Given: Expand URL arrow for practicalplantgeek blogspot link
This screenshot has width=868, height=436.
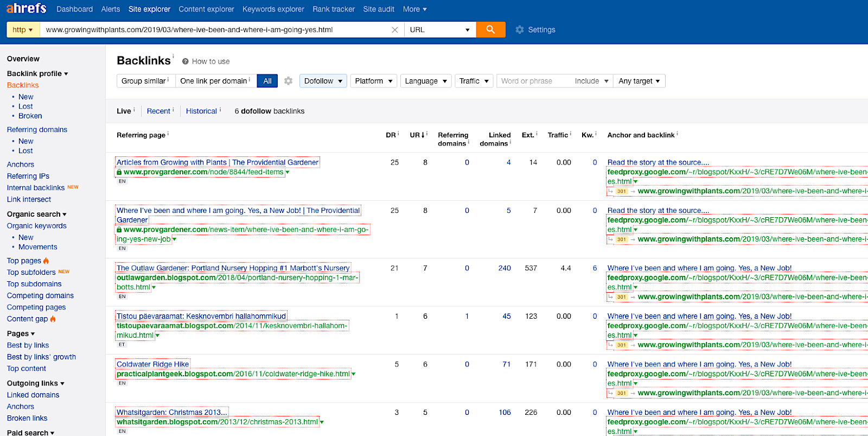Looking at the screenshot, I should pos(353,374).
